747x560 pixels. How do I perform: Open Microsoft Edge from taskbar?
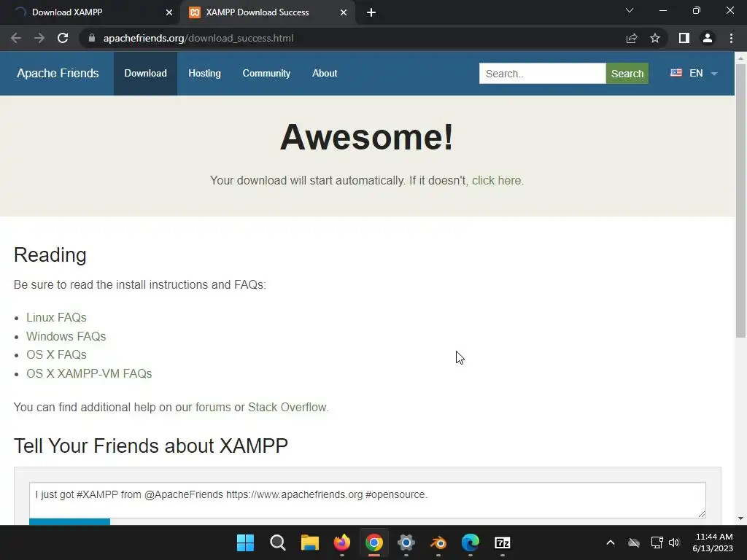[471, 542]
